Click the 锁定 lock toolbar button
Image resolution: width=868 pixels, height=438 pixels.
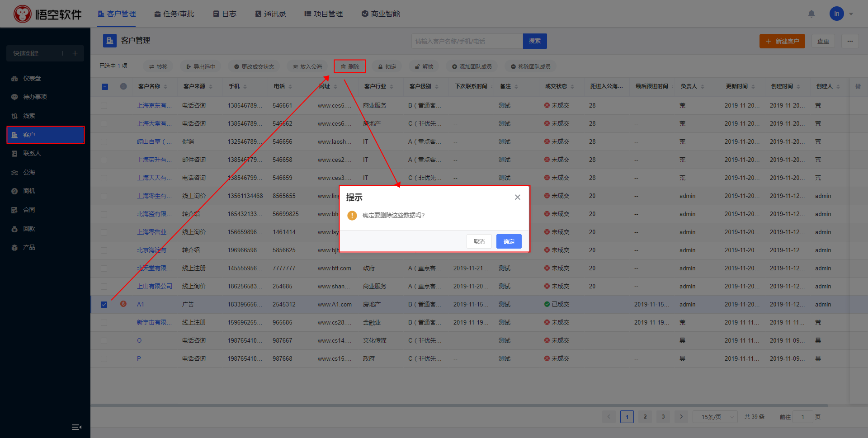(387, 66)
